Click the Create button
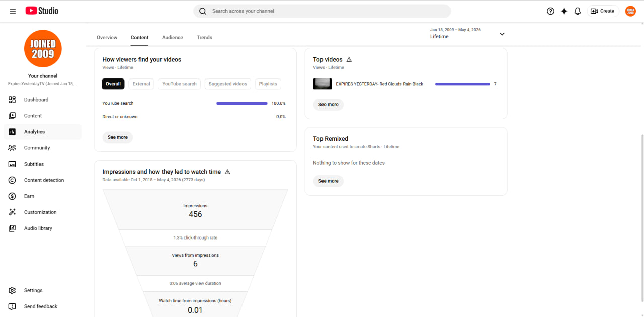The width and height of the screenshot is (644, 317). tap(603, 11)
